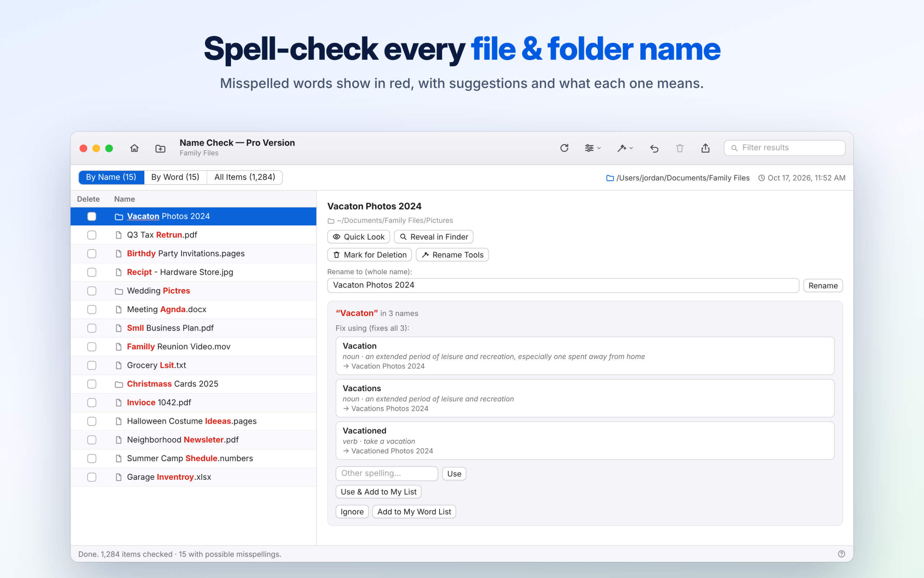Open Rename Tools button in detail pane
The width and height of the screenshot is (924, 578).
point(452,255)
